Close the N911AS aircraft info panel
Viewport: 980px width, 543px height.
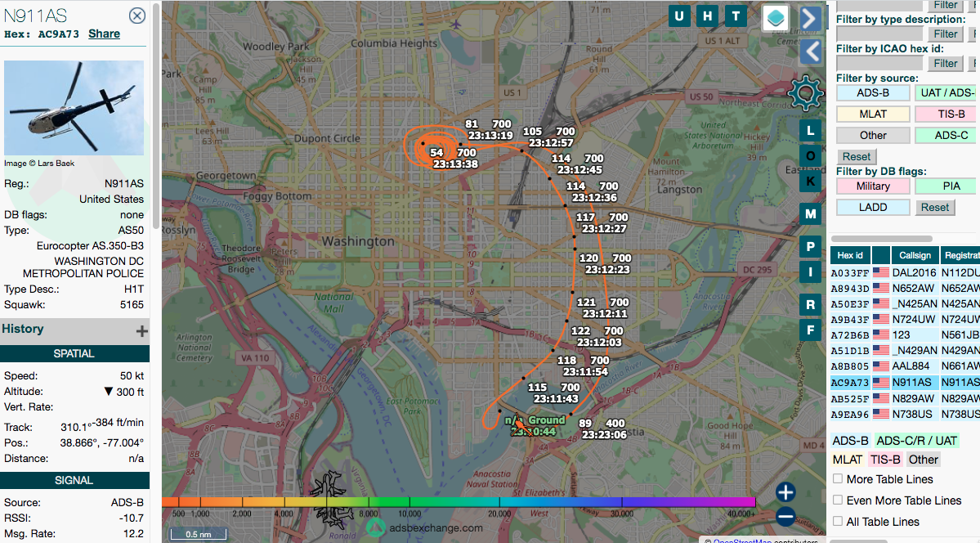(136, 16)
